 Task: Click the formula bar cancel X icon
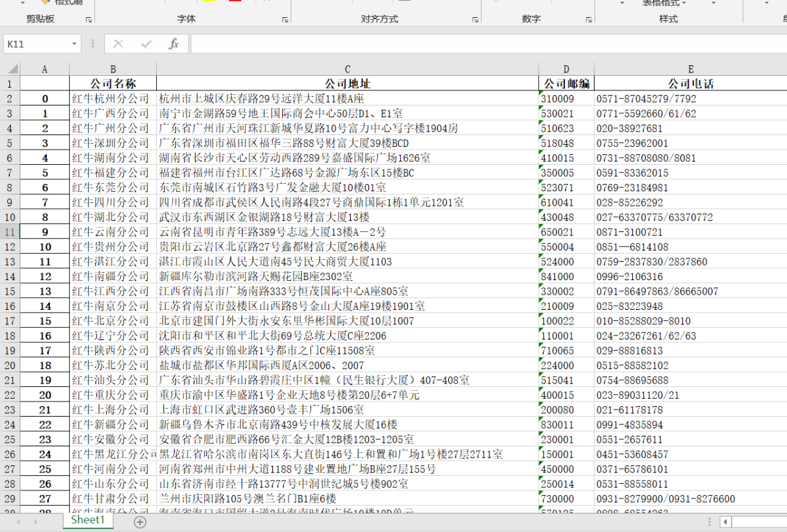(118, 44)
